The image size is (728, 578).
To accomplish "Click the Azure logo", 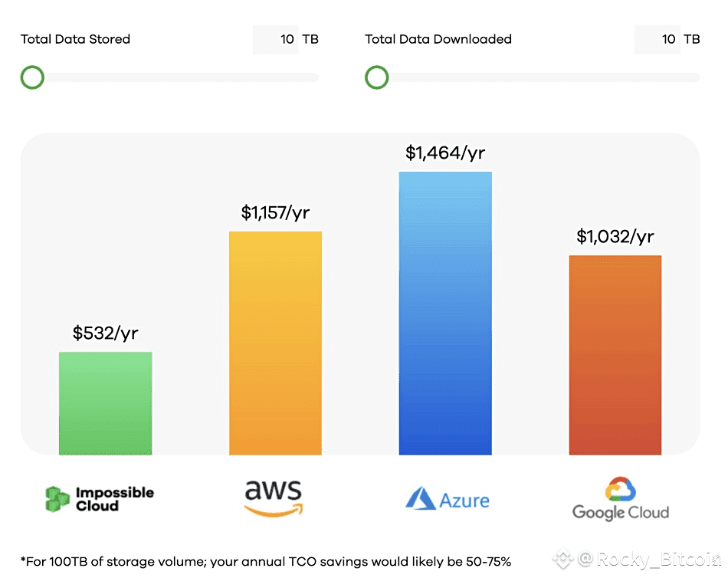I will tap(447, 501).
